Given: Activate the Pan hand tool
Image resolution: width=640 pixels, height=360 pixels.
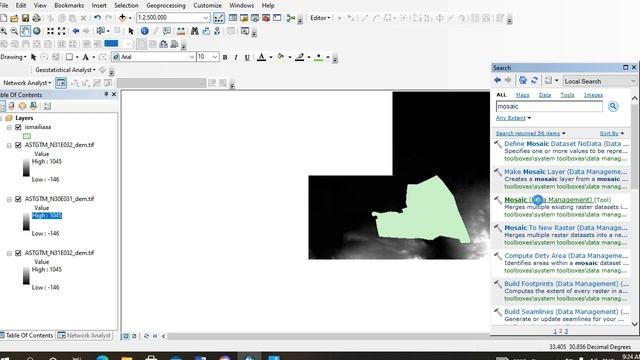Looking at the screenshot, I should 25,31.
